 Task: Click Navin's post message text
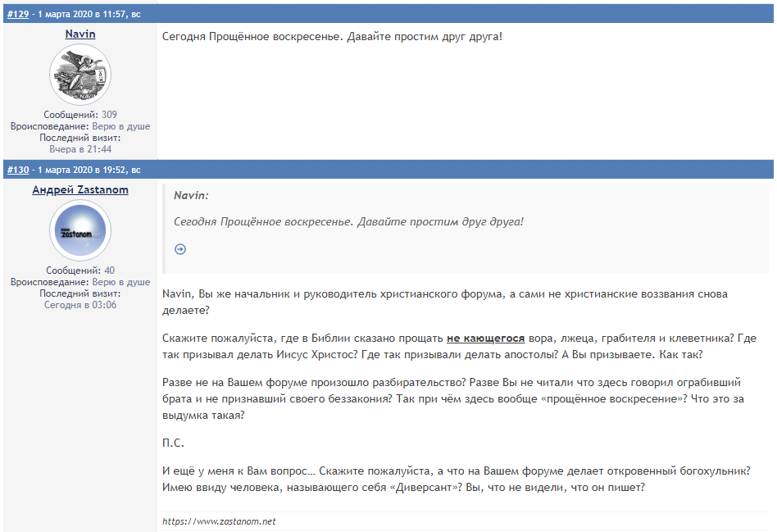(332, 37)
